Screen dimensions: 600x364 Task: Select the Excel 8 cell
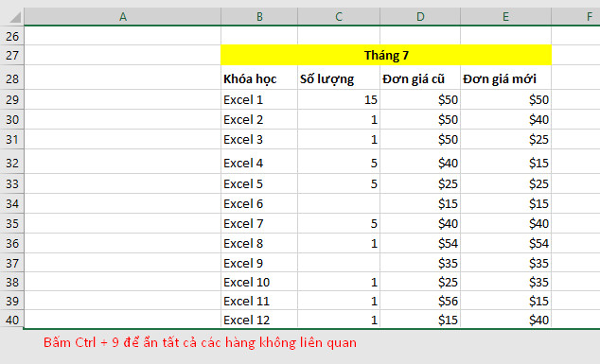point(259,243)
